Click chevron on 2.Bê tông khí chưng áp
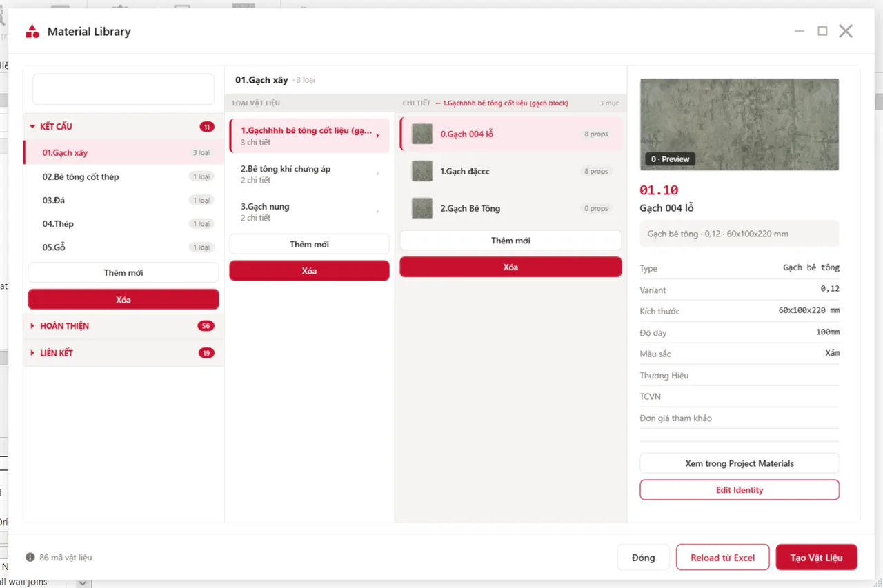The image size is (883, 588). 377,174
